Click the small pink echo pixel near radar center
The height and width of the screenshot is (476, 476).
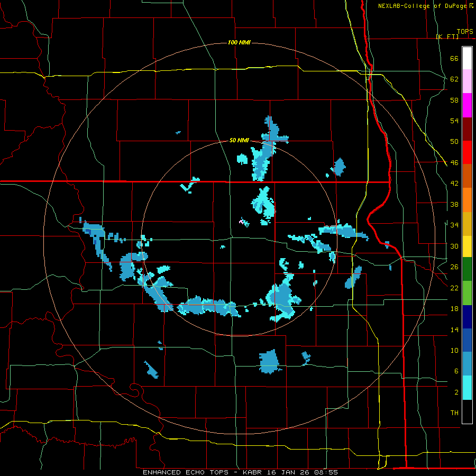[x=241, y=222]
